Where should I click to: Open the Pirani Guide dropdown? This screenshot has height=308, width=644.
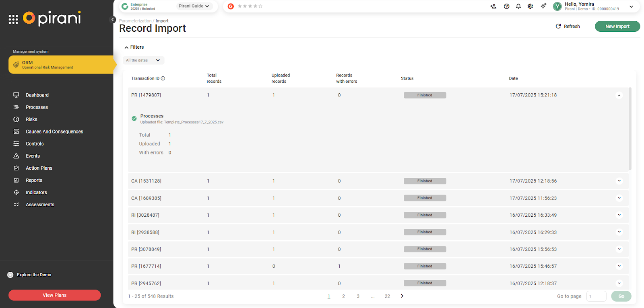coord(194,6)
